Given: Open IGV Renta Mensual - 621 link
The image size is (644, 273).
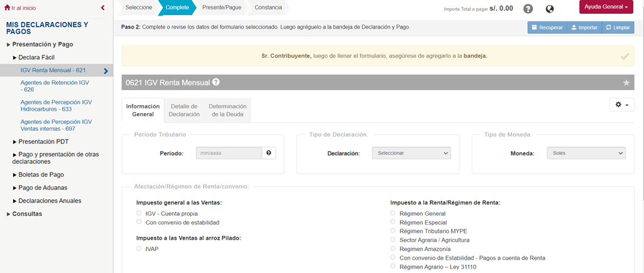Looking at the screenshot, I should [53, 70].
